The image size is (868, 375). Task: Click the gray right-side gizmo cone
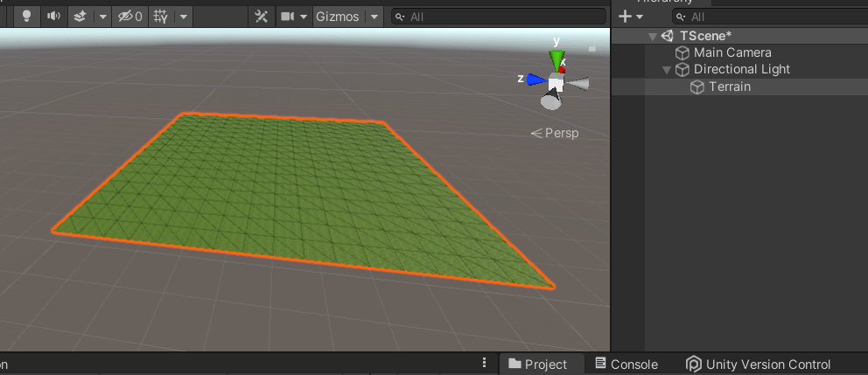point(577,84)
